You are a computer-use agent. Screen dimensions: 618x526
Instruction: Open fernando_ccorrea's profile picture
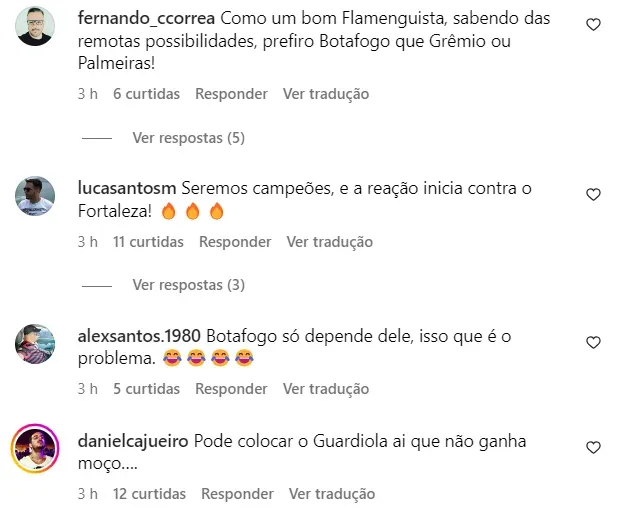coord(35,26)
